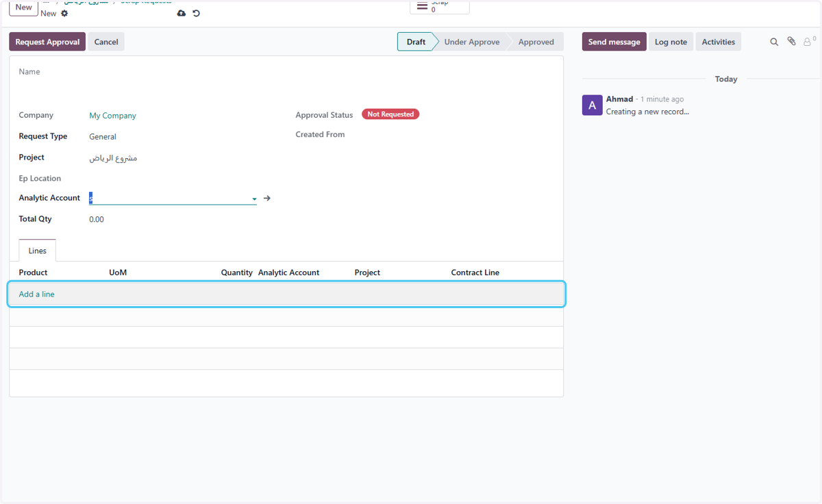Click the Log note button
The width and height of the screenshot is (822, 504).
671,42
